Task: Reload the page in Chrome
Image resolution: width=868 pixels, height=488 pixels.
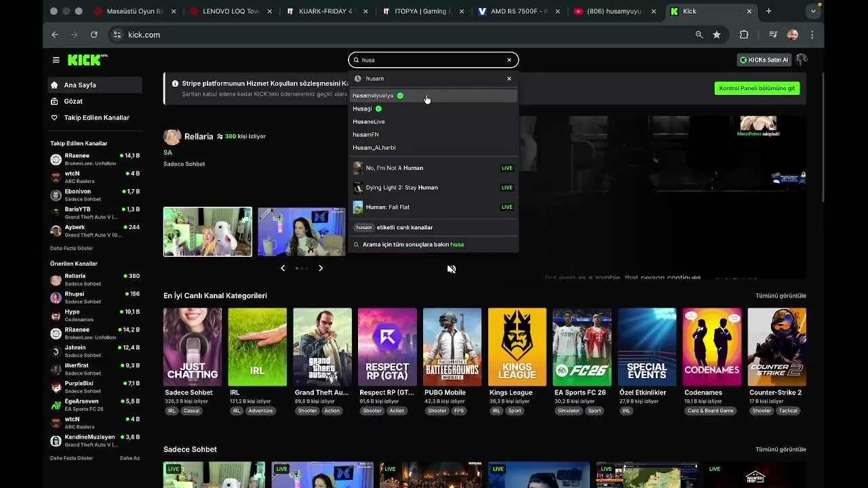Action: click(x=94, y=35)
